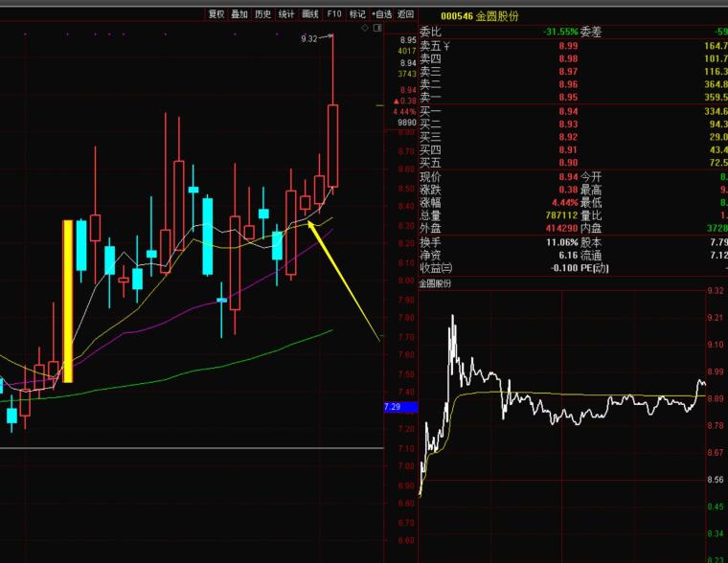Click the diamond icon above the chart
Image resolution: width=728 pixels, height=563 pixels.
point(365,29)
